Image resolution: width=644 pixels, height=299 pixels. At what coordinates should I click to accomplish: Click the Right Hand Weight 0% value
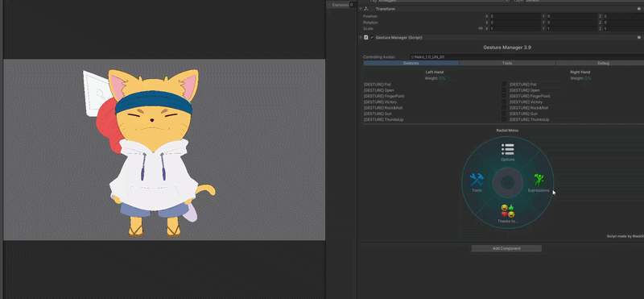(588, 78)
